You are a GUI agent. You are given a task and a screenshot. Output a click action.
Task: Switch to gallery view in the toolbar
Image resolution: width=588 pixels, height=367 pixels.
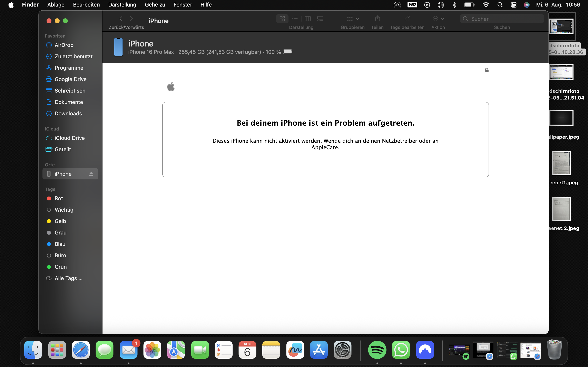[320, 19]
